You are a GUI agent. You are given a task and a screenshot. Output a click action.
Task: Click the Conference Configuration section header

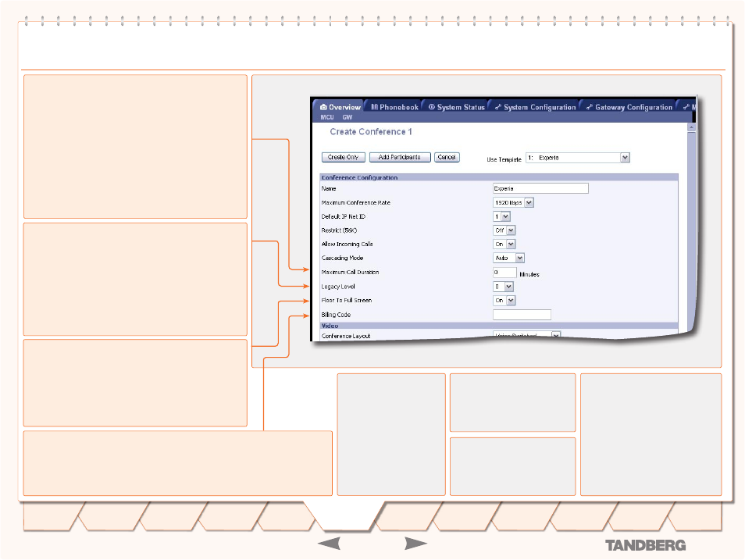point(499,177)
